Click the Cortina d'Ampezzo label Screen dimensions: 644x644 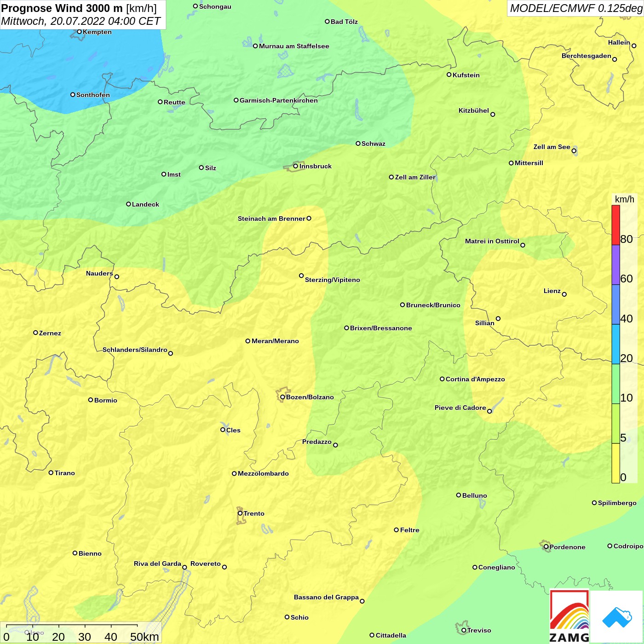coord(475,379)
